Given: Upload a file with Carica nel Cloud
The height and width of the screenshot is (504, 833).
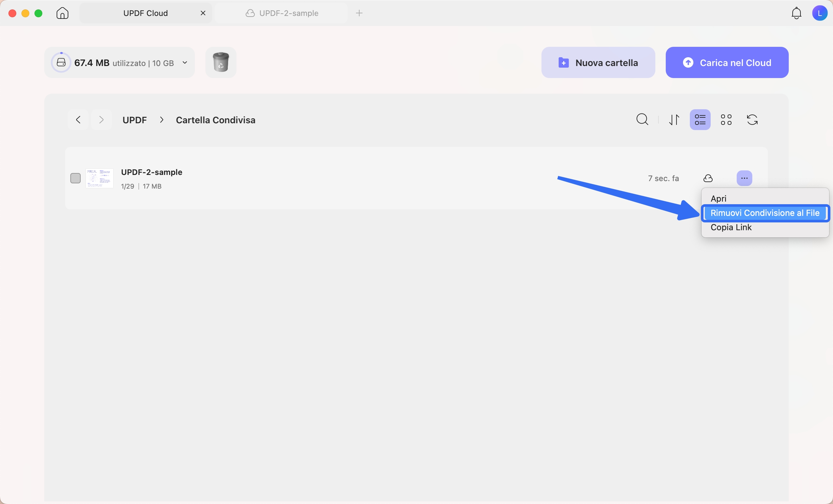Looking at the screenshot, I should pyautogui.click(x=727, y=62).
